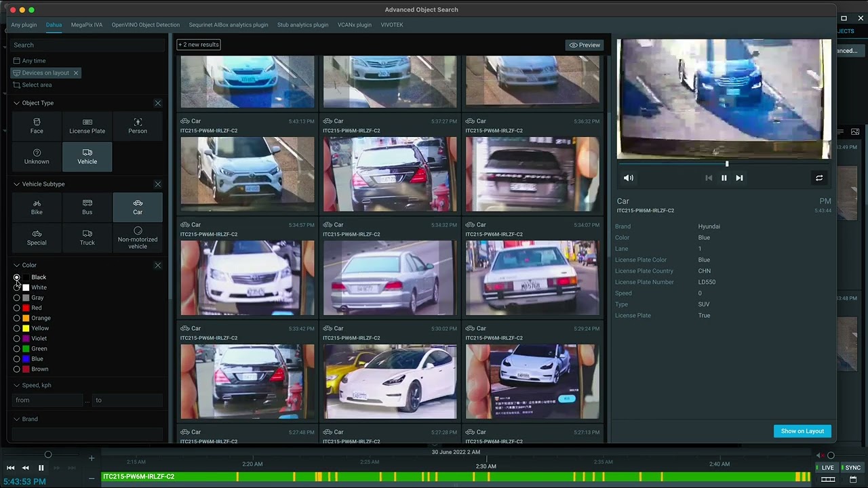Image resolution: width=868 pixels, height=488 pixels.
Task: Choose the Non-motorized vehicle subtype
Action: point(138,238)
